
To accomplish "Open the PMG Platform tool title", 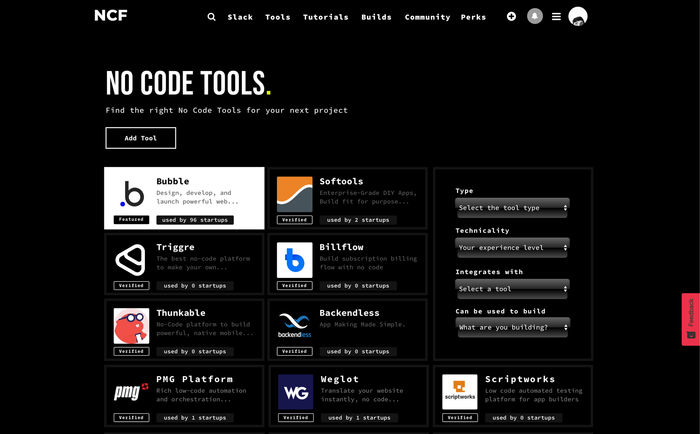I will (195, 379).
